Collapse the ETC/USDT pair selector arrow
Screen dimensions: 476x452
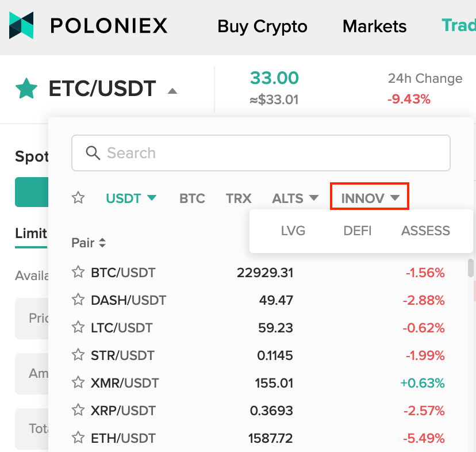tap(172, 91)
